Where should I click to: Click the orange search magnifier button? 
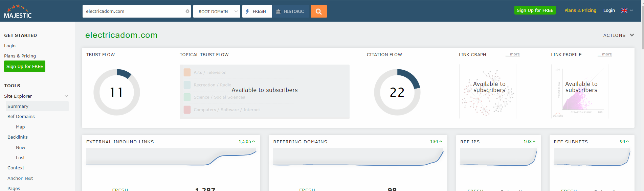coord(318,11)
